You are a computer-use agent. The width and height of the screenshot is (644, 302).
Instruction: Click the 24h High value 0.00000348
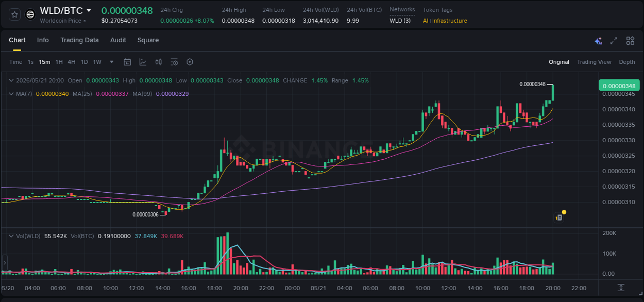[238, 21]
